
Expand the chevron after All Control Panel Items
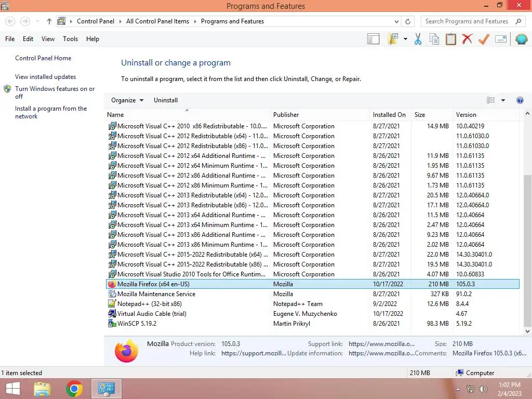[195, 21]
